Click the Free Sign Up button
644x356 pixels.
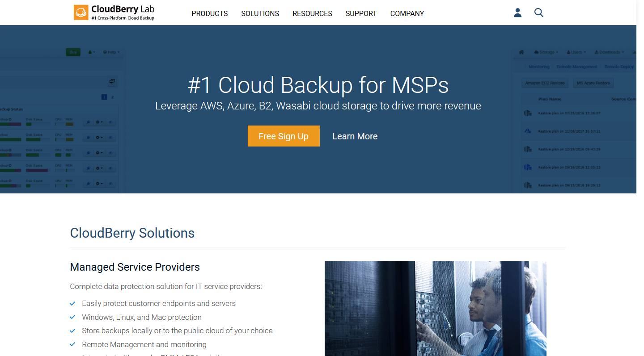click(284, 136)
